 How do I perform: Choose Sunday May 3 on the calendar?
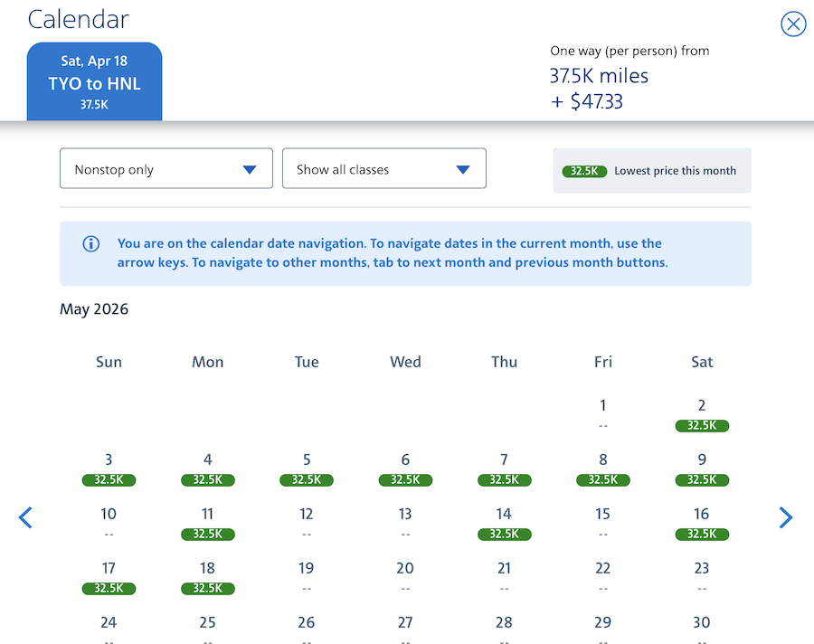coord(109,469)
